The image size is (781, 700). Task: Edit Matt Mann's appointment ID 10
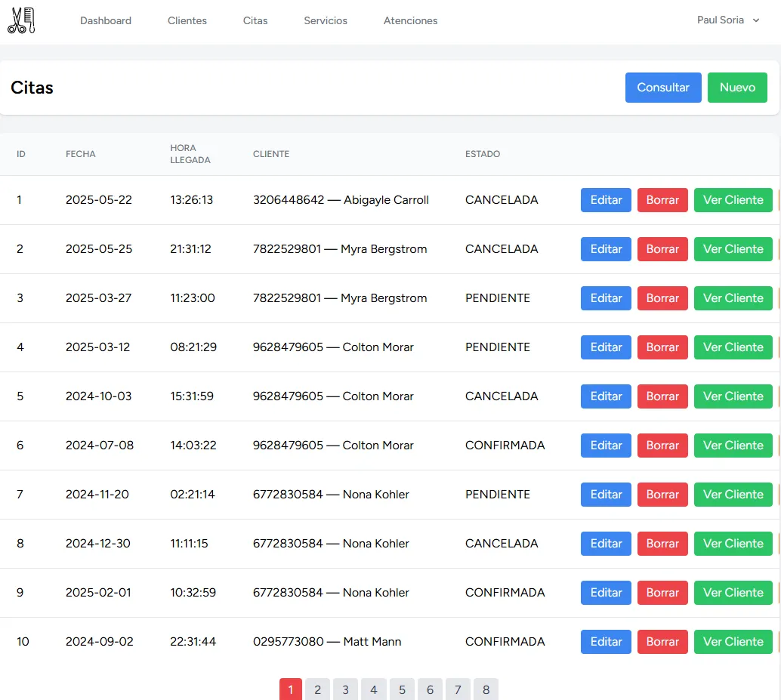point(606,642)
